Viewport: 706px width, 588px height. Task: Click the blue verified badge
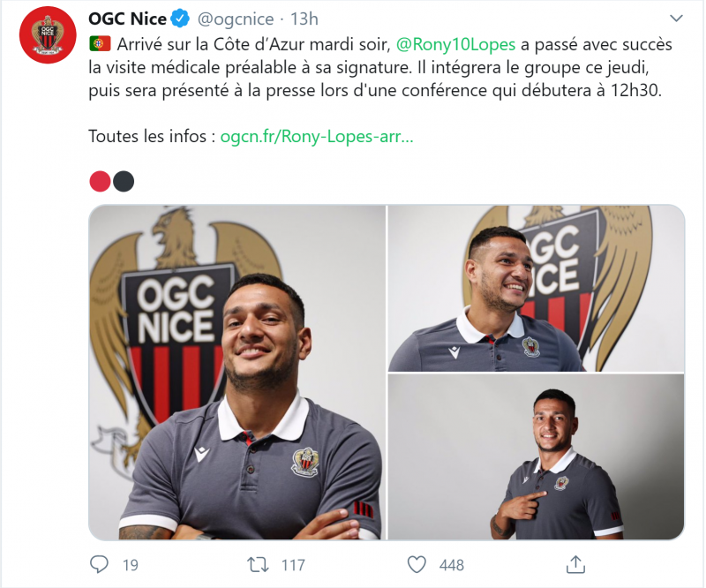point(181,19)
